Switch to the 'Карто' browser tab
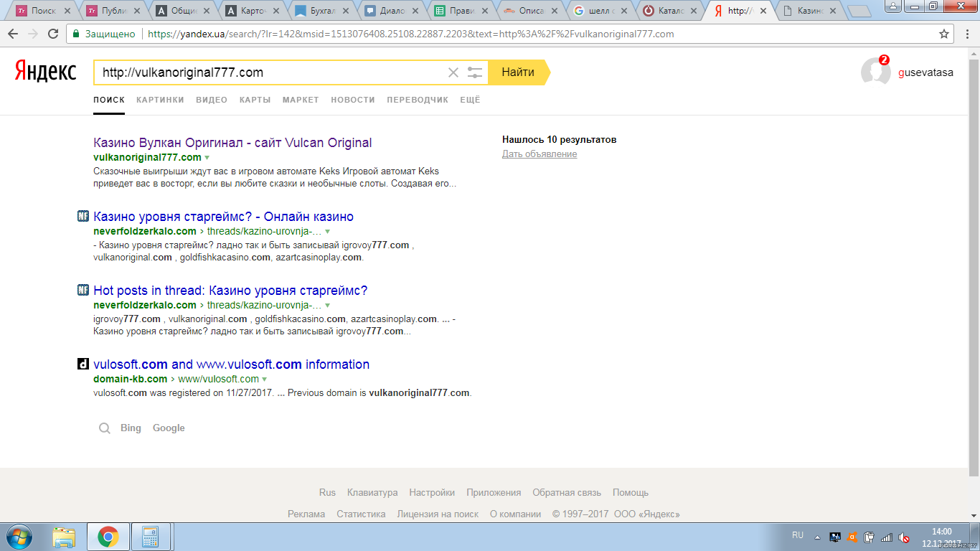The height and width of the screenshot is (551, 980). [x=252, y=11]
